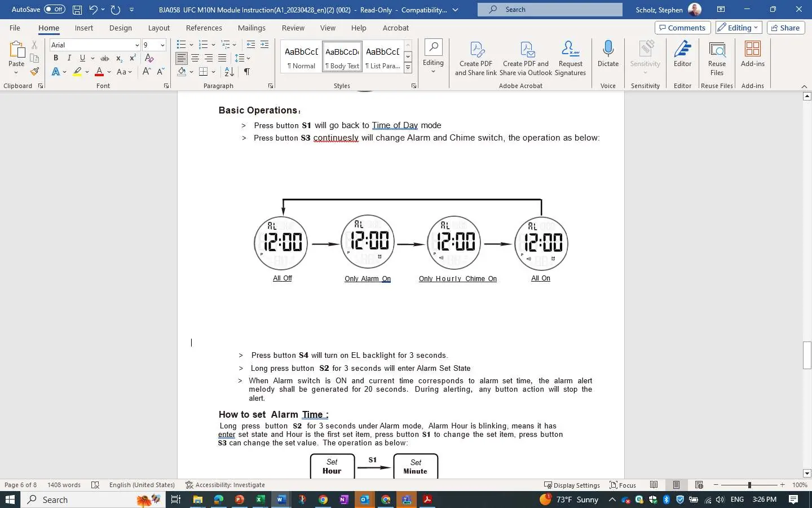Open Change Case dropdown

[x=124, y=72]
